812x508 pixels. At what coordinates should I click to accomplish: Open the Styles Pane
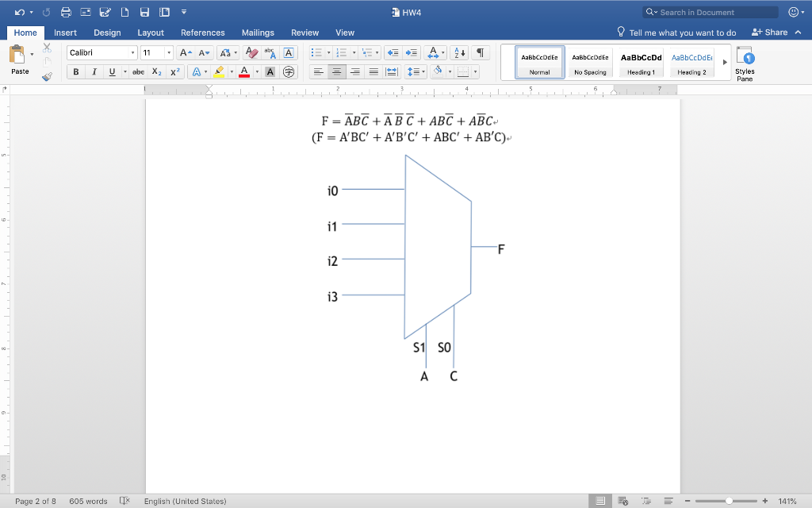pyautogui.click(x=745, y=60)
